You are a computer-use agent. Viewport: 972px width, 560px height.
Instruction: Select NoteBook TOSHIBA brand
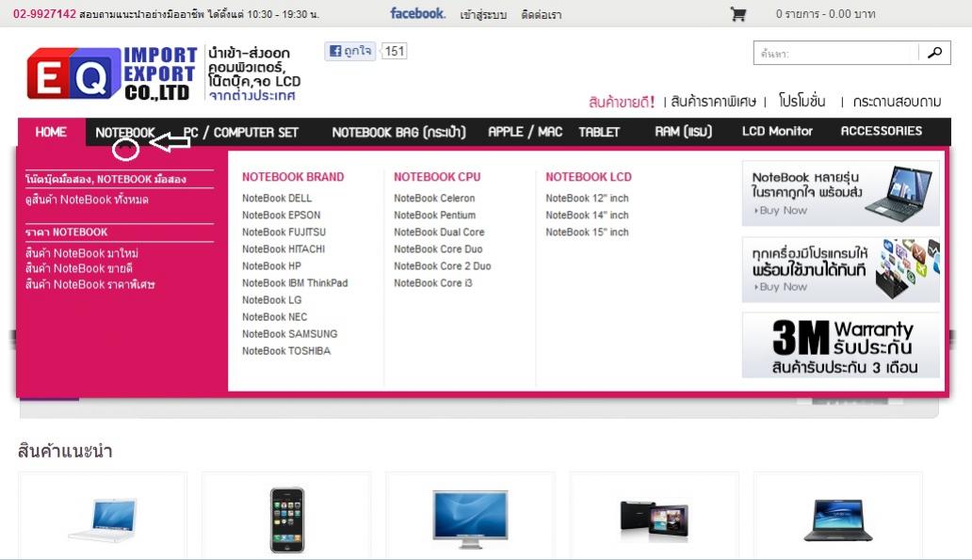[286, 351]
